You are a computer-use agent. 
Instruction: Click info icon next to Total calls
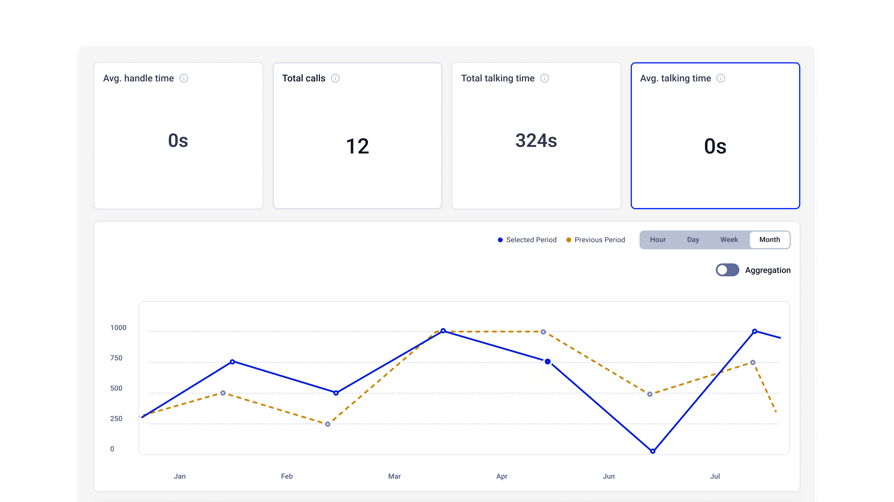tap(335, 78)
